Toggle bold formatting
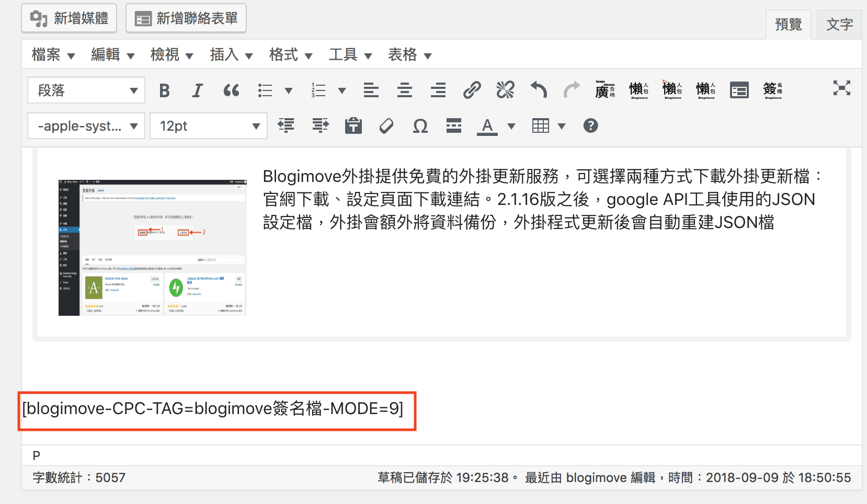867x504 pixels. pyautogui.click(x=164, y=90)
